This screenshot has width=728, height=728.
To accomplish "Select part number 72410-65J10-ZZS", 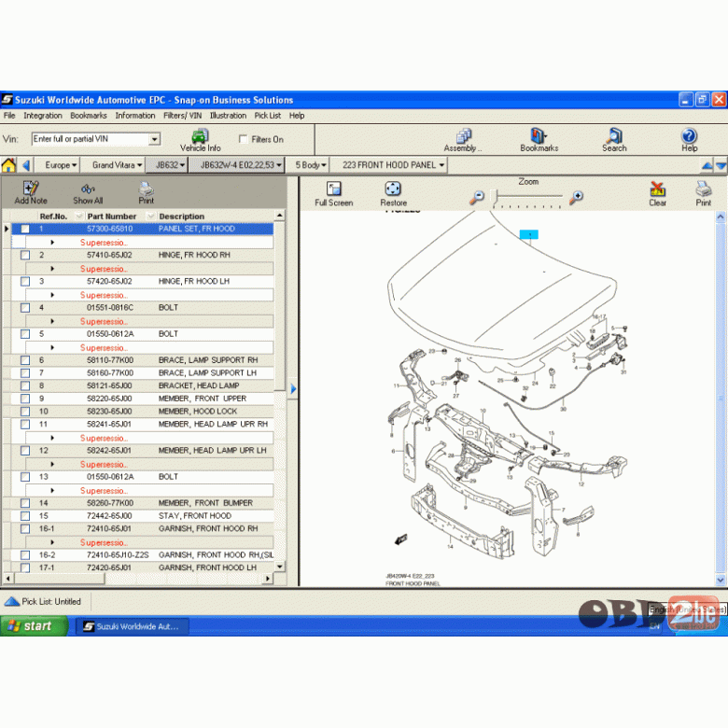I will tap(118, 555).
